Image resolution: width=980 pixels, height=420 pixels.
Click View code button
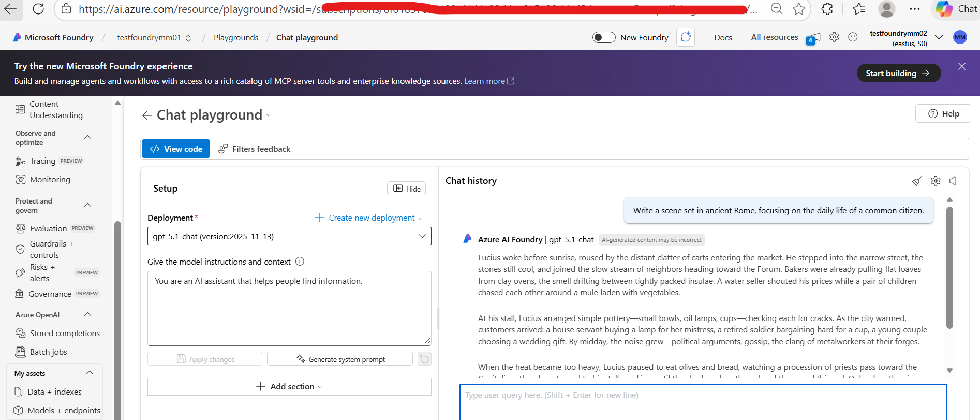click(x=176, y=149)
